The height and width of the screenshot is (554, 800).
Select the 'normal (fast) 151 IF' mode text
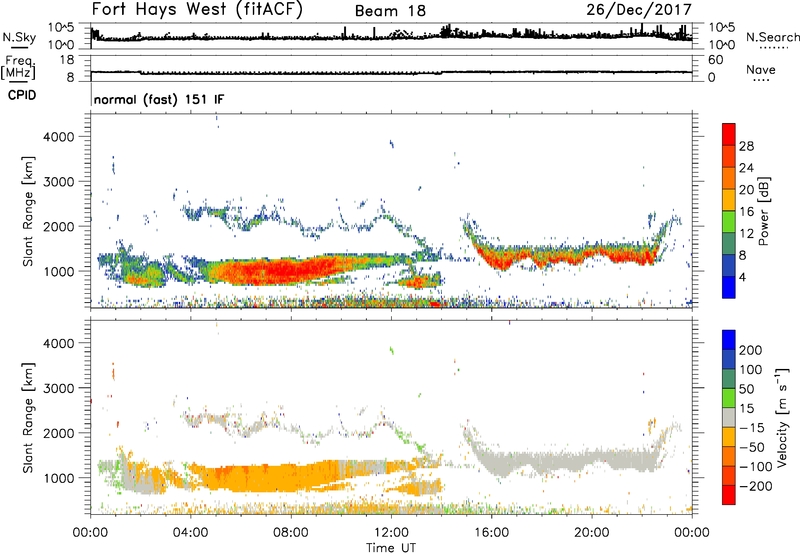coord(159,99)
